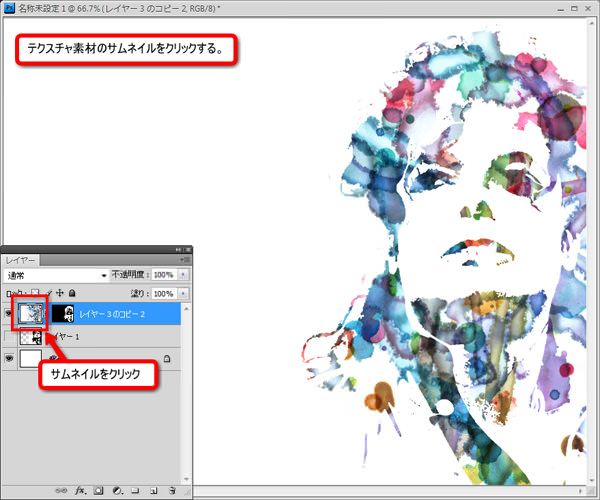
Task: Click canvas horizontal scrollbar right arrow
Action: [x=580, y=490]
